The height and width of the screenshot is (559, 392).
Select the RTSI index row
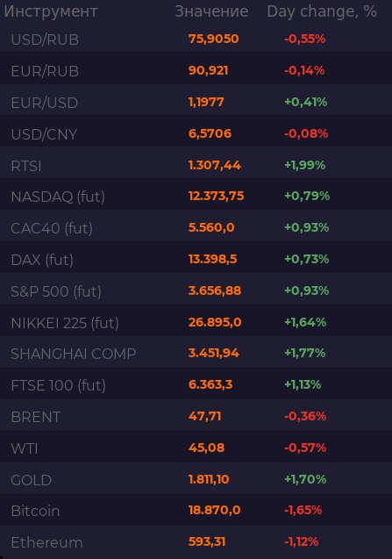point(196,165)
